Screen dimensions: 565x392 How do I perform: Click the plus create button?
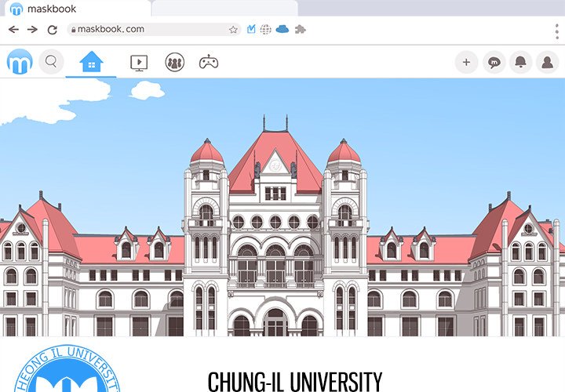(x=466, y=63)
